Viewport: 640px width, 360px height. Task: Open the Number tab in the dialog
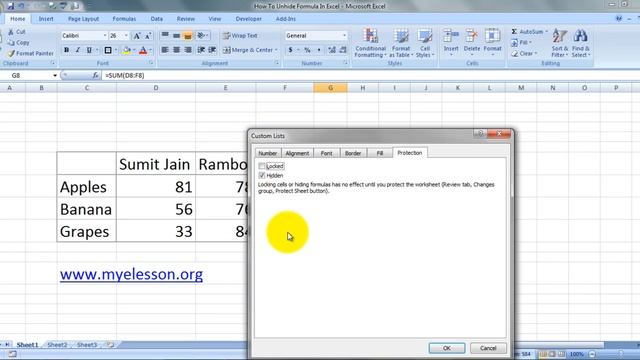pos(268,153)
